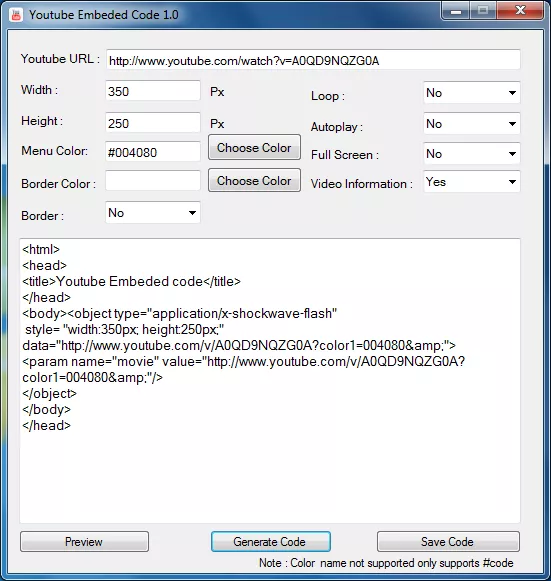Image resolution: width=551 pixels, height=581 pixels.
Task: Choose Color for Menu Color
Action: pyautogui.click(x=254, y=147)
